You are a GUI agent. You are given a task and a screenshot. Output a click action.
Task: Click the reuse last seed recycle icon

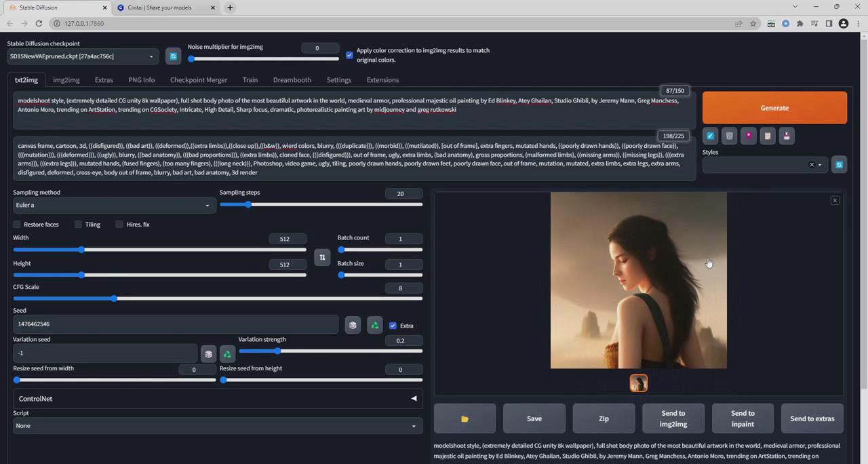click(x=374, y=326)
